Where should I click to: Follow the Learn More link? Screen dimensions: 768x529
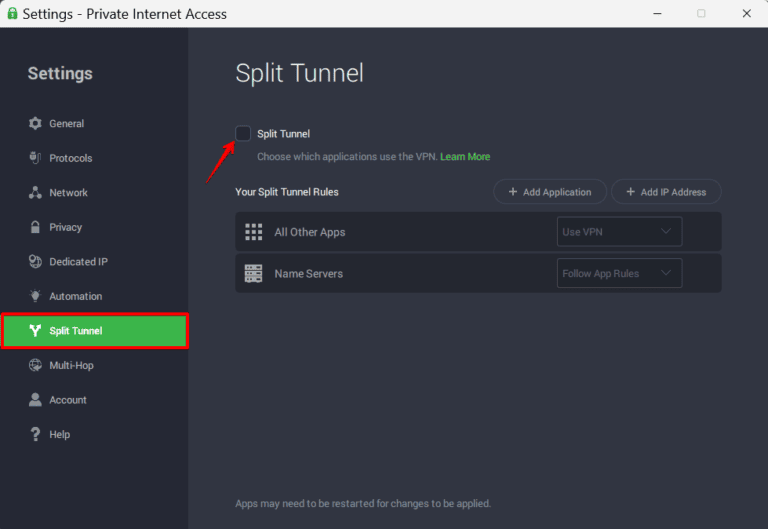(x=465, y=157)
